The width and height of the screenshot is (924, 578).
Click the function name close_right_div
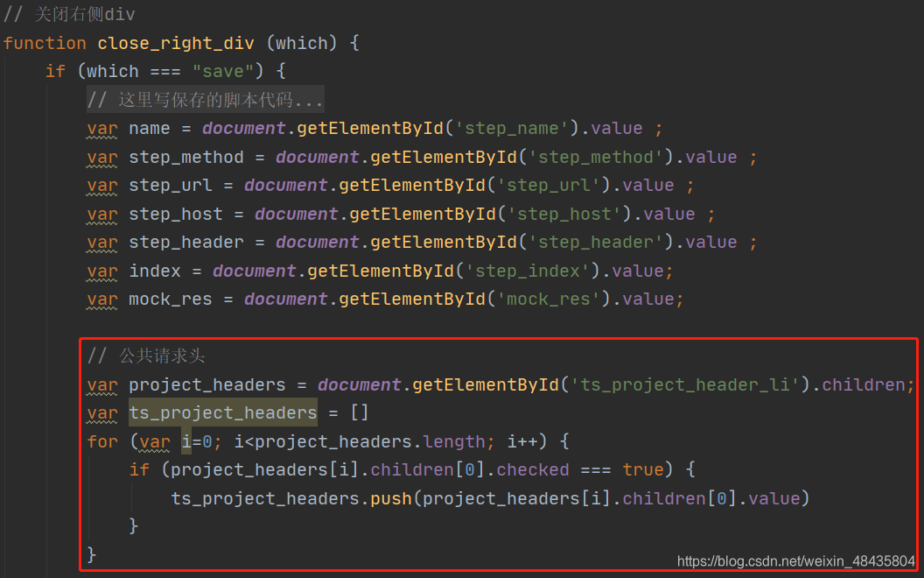(x=176, y=43)
